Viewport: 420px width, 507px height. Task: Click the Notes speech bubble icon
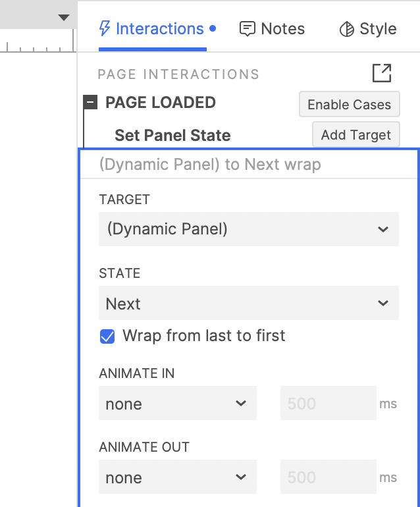tap(248, 29)
